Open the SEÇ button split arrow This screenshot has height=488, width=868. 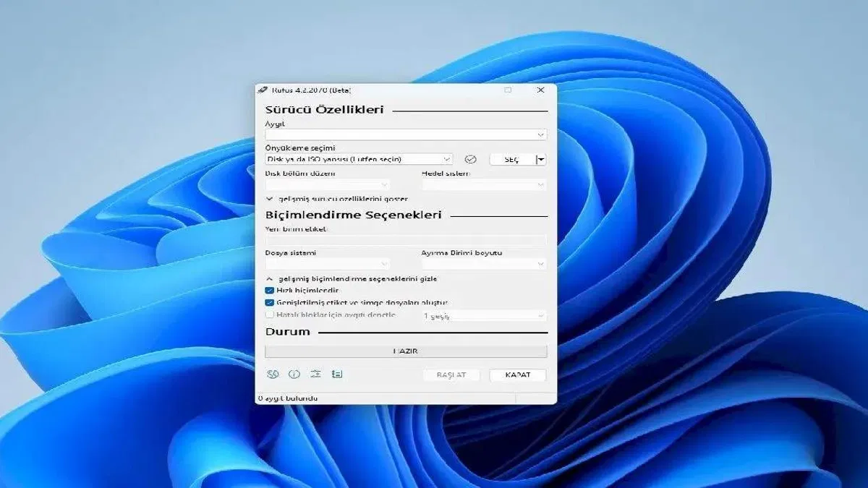541,159
